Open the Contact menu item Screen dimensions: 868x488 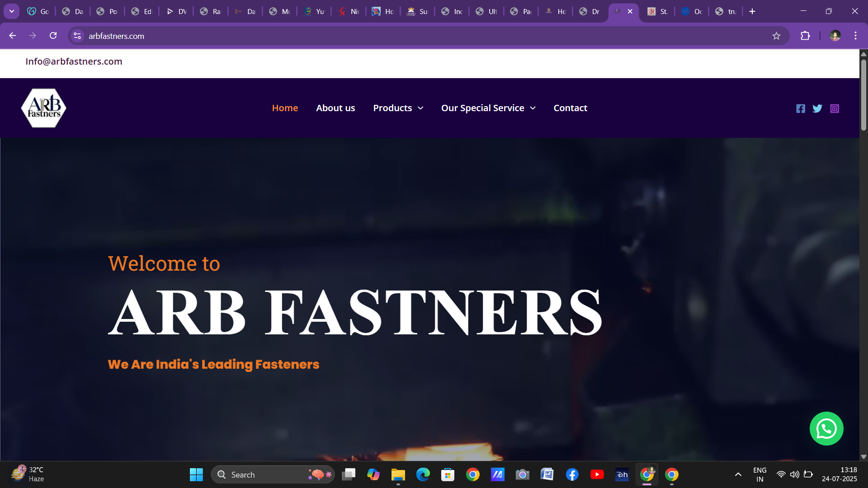click(x=570, y=108)
